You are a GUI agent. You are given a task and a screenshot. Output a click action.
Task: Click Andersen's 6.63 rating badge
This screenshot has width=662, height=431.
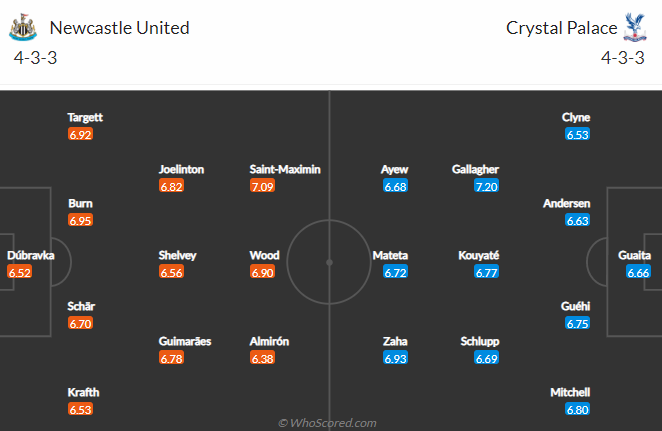(x=578, y=220)
